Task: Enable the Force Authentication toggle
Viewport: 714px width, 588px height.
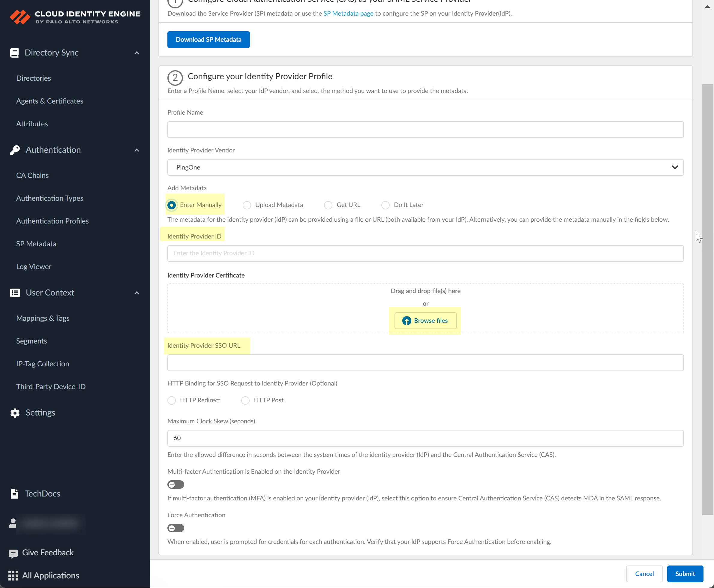Action: [x=175, y=528]
